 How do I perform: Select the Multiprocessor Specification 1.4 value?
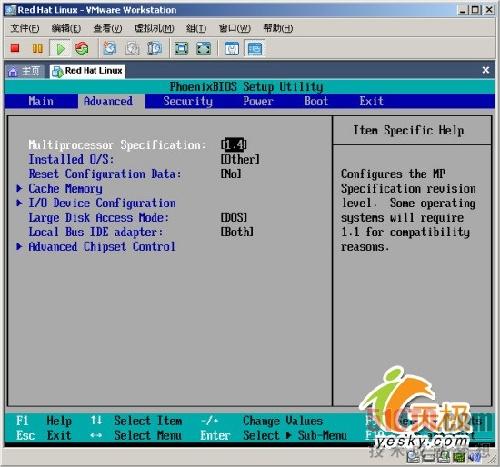pos(233,145)
